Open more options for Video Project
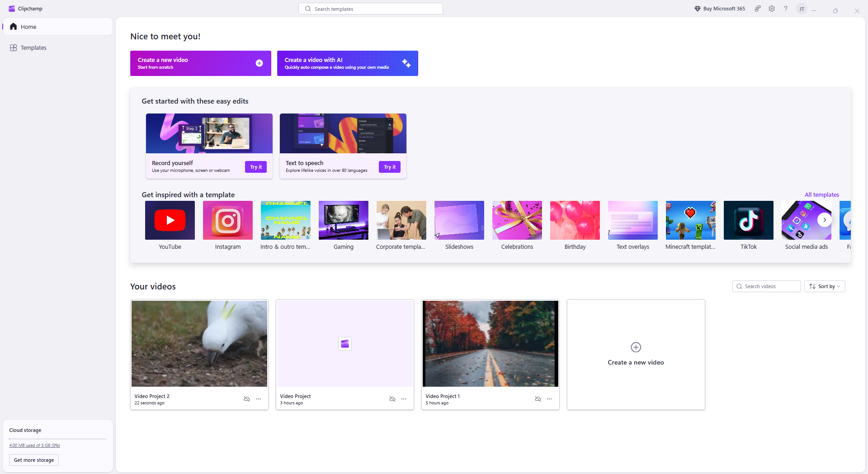868x474 pixels. (404, 399)
